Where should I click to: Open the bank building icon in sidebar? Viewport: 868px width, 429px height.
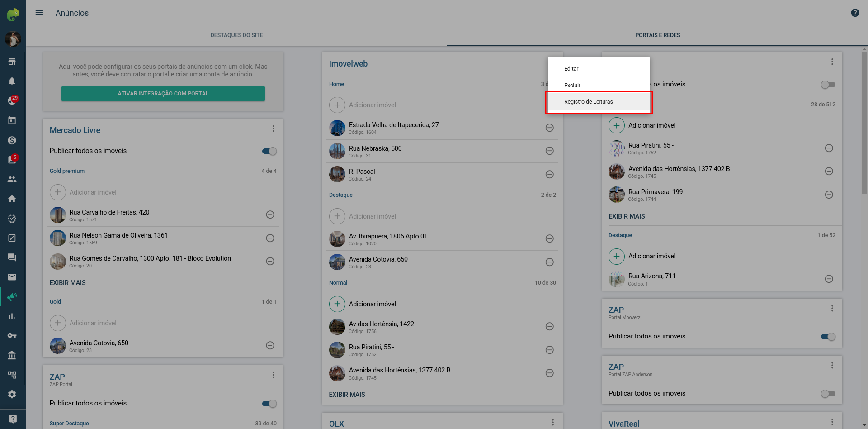(x=12, y=355)
